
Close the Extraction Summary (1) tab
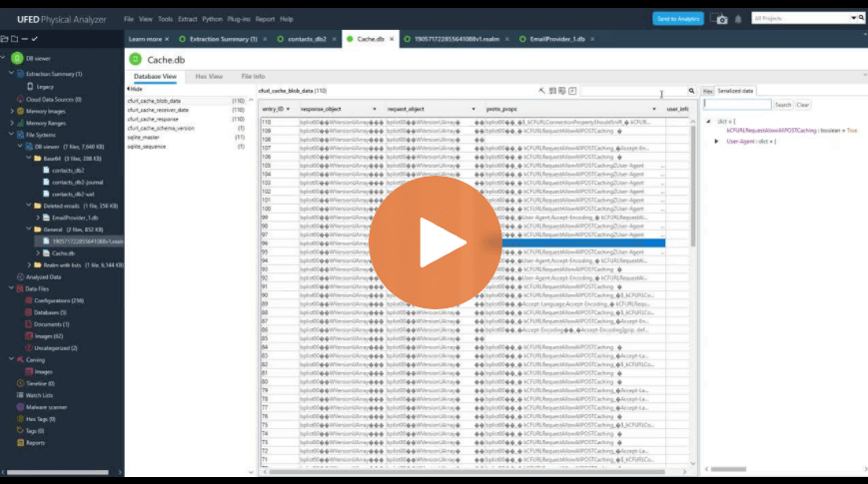coord(265,39)
